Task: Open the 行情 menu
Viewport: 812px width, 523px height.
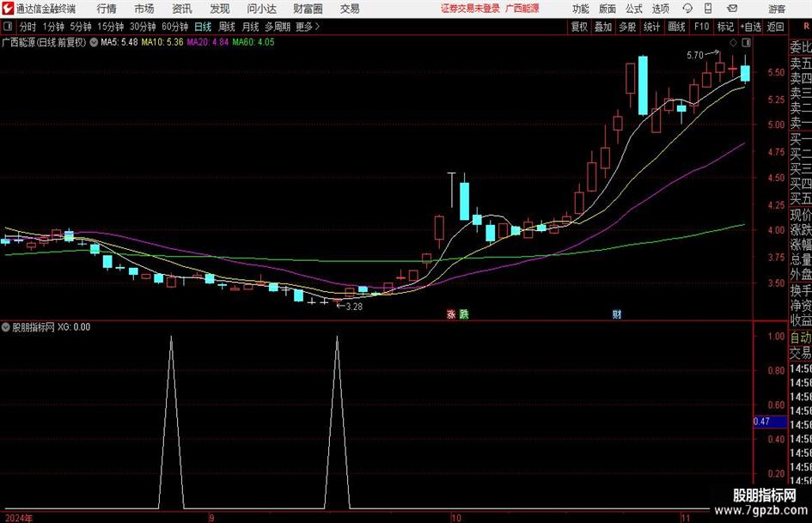Action: pyautogui.click(x=107, y=9)
